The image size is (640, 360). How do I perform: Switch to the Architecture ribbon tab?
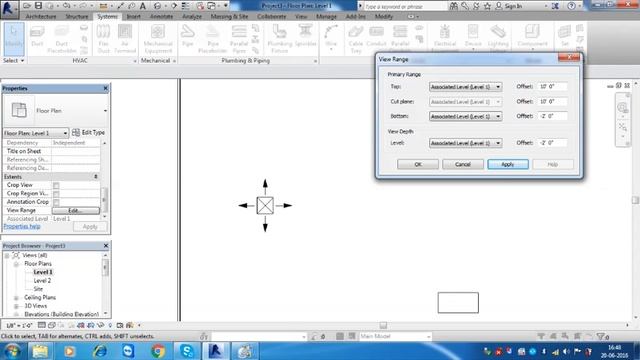click(x=41, y=17)
